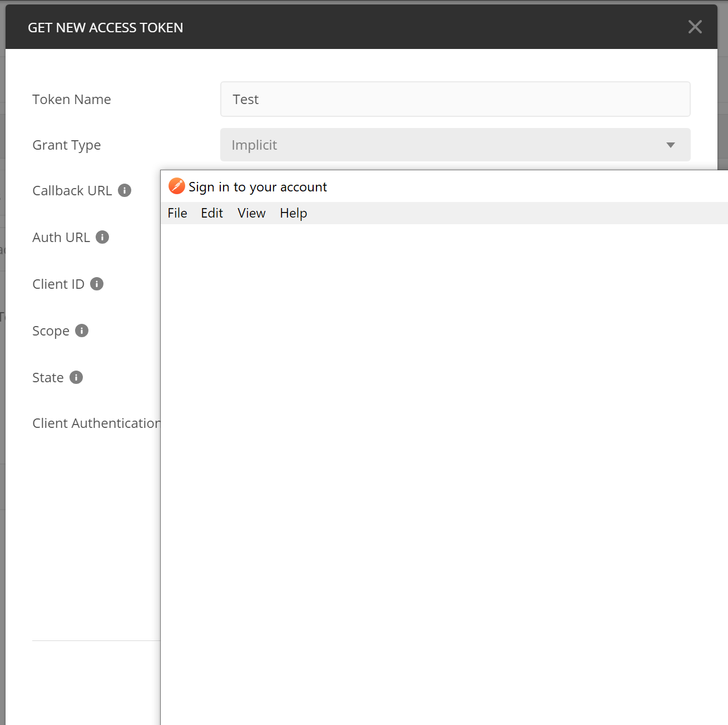728x725 pixels.
Task: Click the 'Sign in to your account' title
Action: point(257,187)
